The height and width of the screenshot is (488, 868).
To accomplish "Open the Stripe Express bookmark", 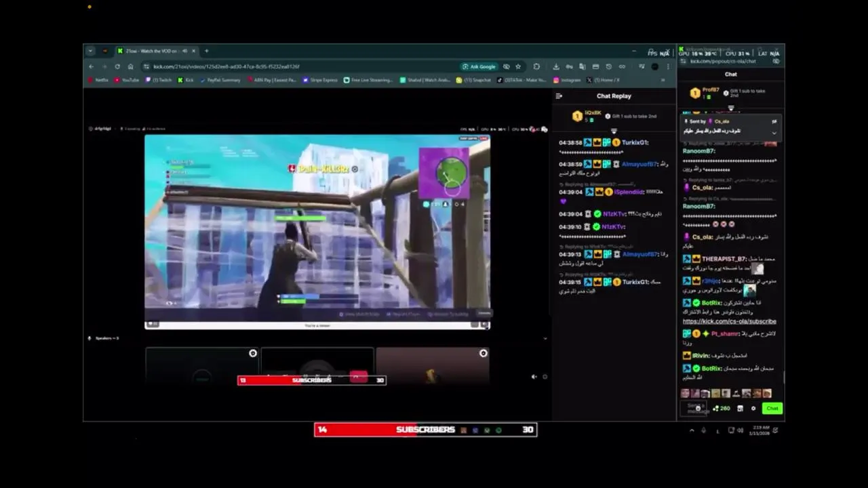I will 320,80.
